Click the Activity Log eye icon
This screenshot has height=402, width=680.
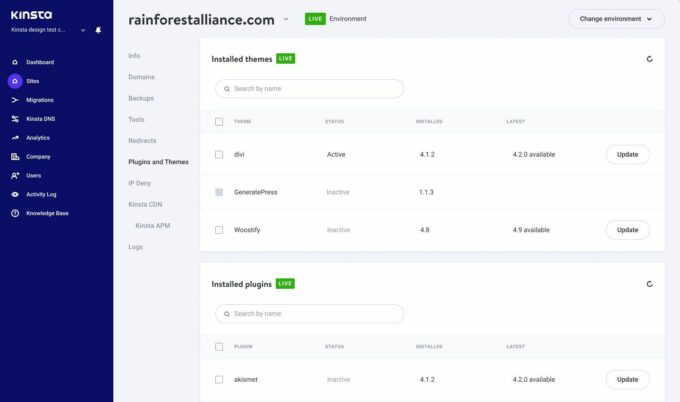point(15,194)
